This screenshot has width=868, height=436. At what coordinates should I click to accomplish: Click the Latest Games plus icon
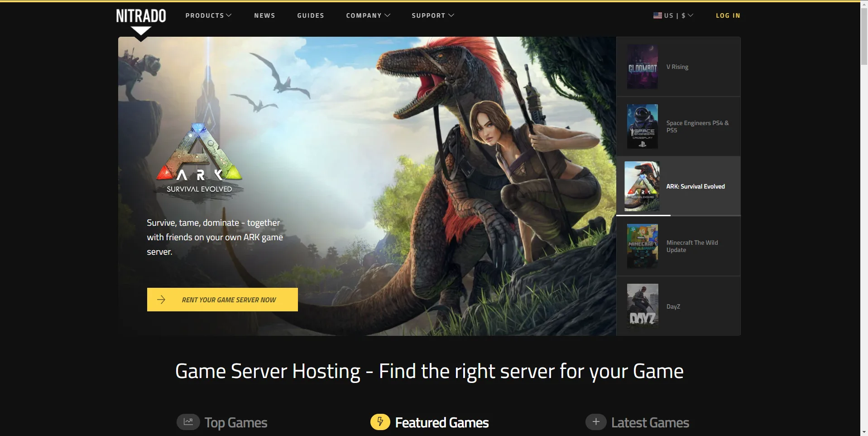tap(596, 422)
